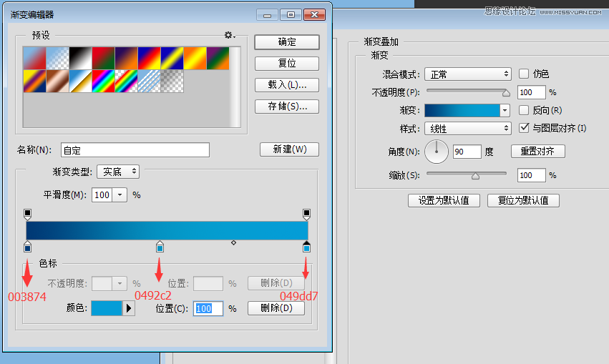Select the copper brown gradient preset
The width and height of the screenshot is (609, 364).
pyautogui.click(x=57, y=80)
